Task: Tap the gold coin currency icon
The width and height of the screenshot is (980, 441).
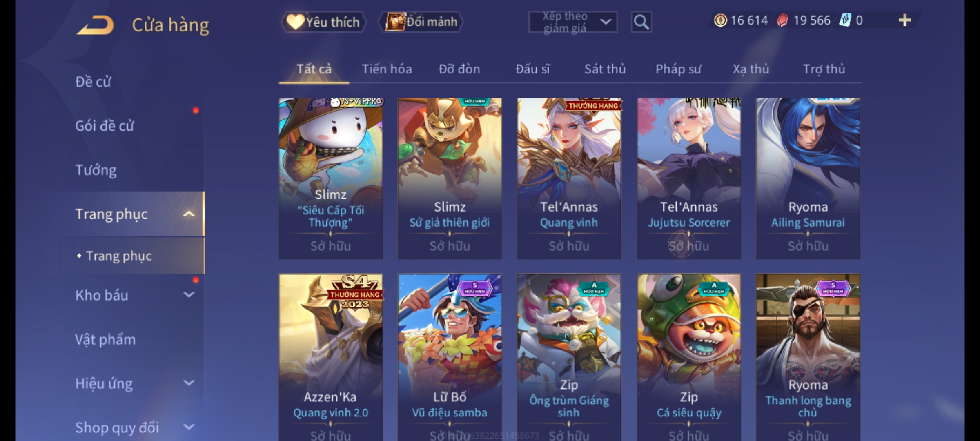Action: 720,20
